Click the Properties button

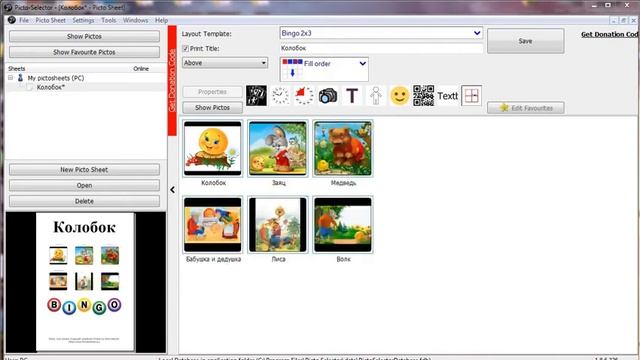pyautogui.click(x=213, y=92)
